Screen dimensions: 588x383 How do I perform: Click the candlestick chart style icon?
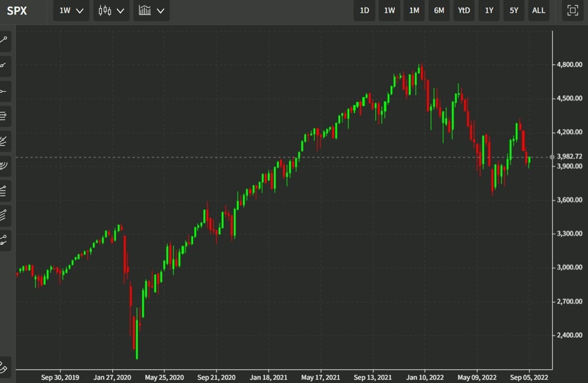point(104,10)
